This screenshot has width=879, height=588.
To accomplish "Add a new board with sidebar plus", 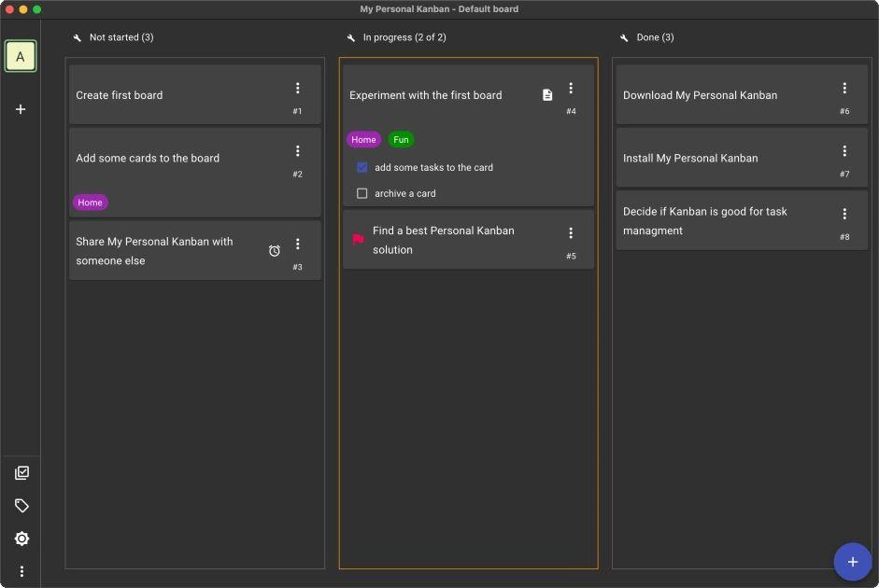I will [21, 109].
